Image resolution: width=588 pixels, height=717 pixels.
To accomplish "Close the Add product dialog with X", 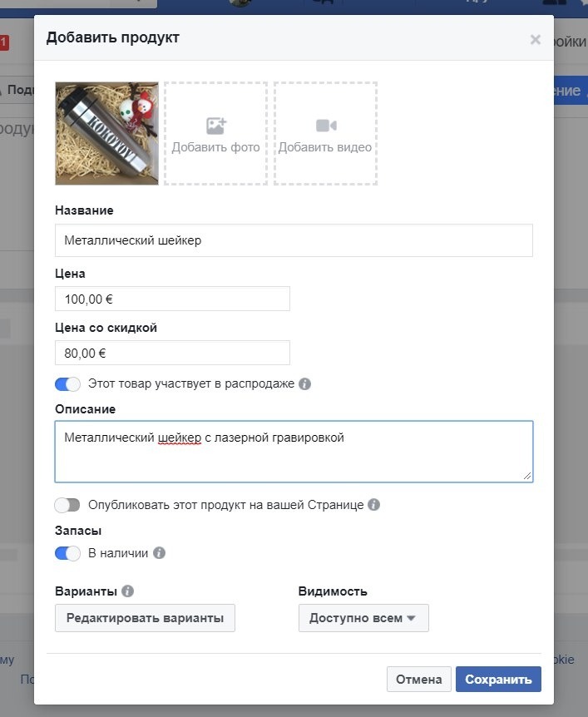I will pos(536,40).
